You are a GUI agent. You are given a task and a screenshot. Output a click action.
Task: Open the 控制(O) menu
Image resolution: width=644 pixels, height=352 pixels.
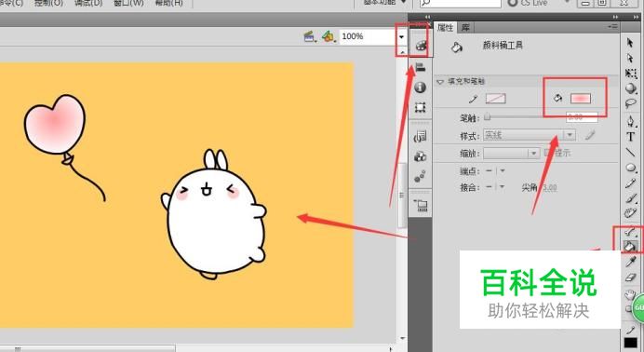coord(48,3)
